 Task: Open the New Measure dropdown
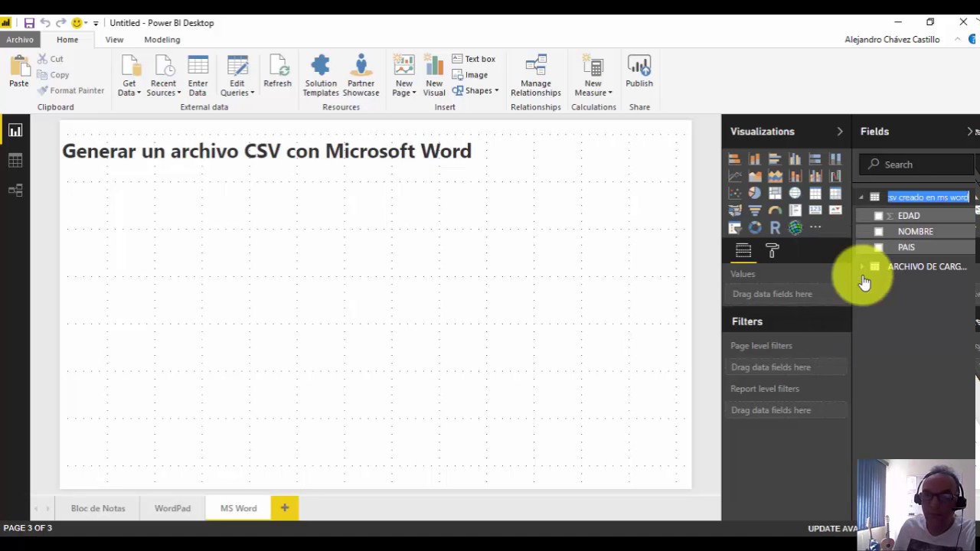pos(593,77)
